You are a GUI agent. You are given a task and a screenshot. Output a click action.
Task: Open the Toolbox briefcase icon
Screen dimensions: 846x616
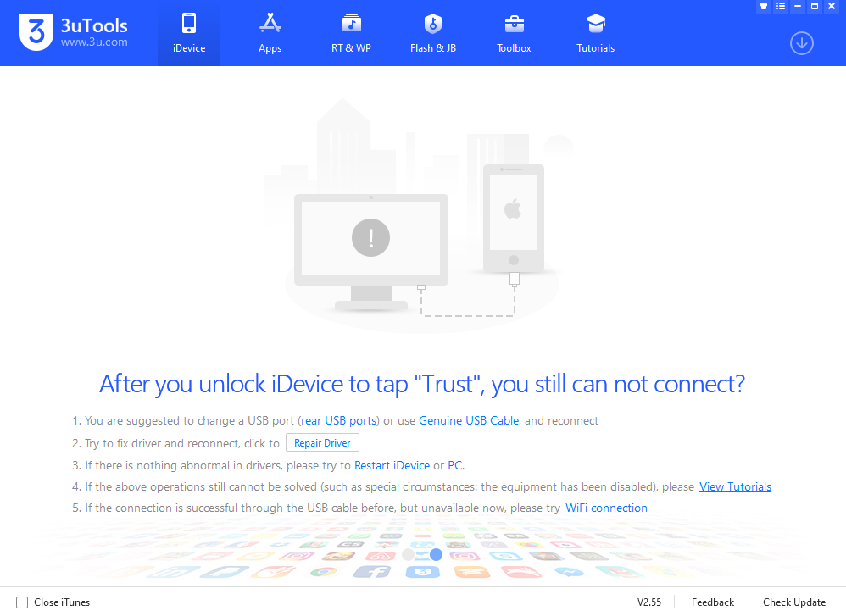point(515,24)
